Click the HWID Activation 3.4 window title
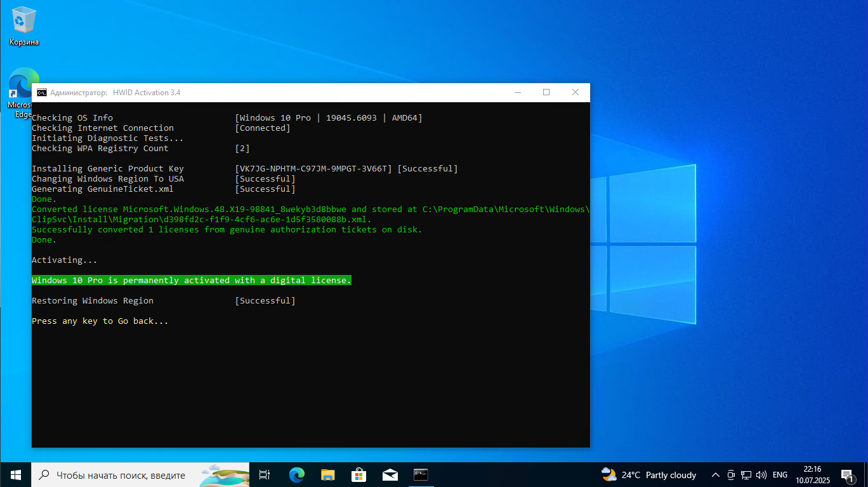The width and height of the screenshot is (868, 487). 147,93
